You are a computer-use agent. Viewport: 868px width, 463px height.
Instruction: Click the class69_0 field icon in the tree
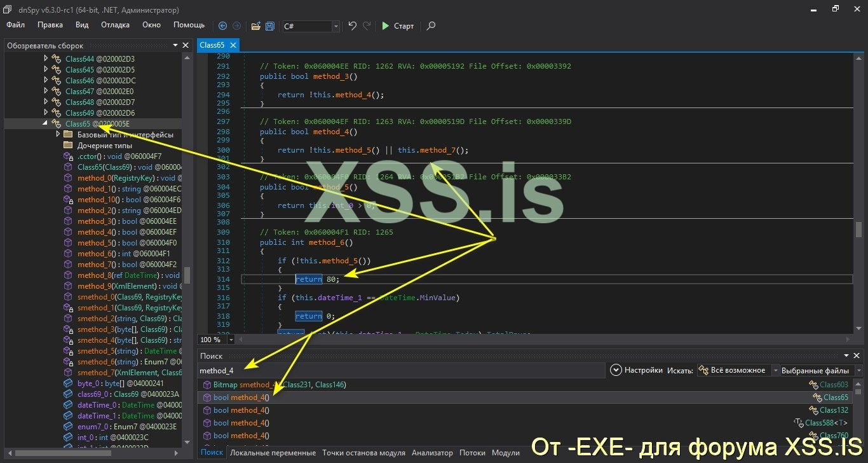click(x=69, y=394)
